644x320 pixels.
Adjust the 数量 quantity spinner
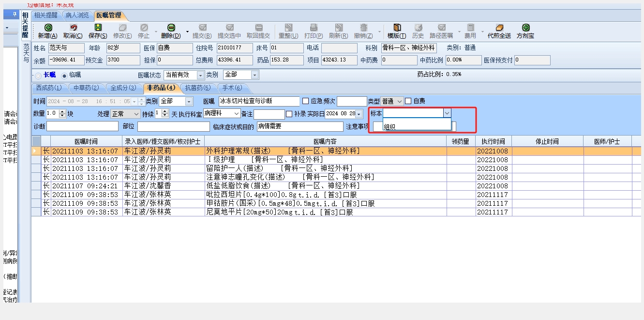(62, 114)
